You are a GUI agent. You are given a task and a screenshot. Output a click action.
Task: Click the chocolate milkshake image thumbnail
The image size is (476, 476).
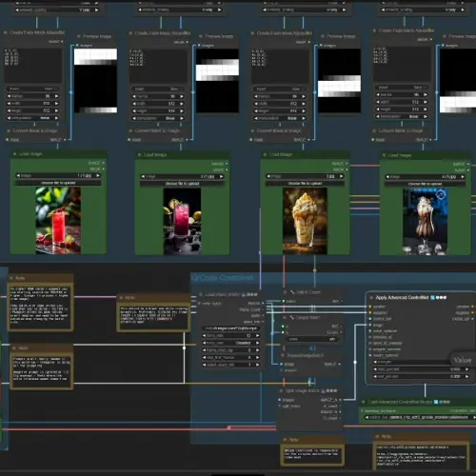click(x=426, y=222)
